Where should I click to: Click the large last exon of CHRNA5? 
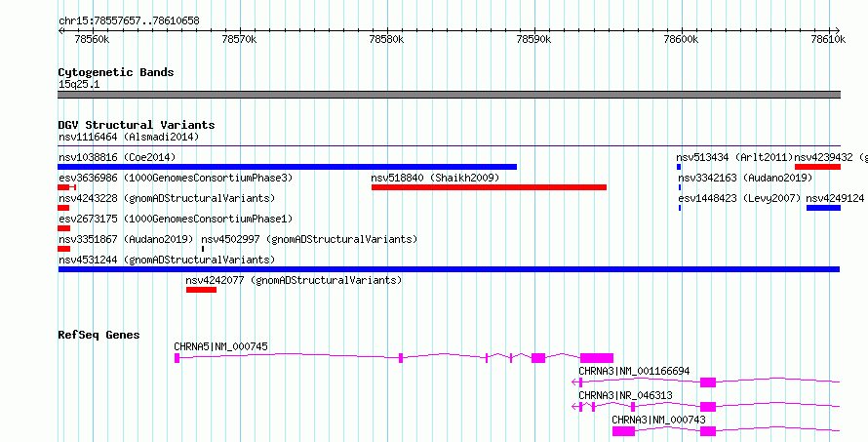point(597,358)
